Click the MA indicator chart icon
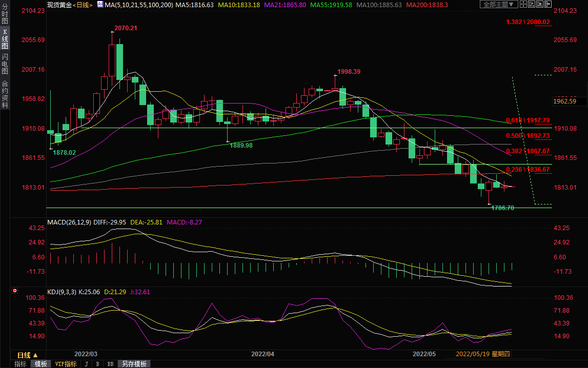588x368 pixels. [x=99, y=5]
